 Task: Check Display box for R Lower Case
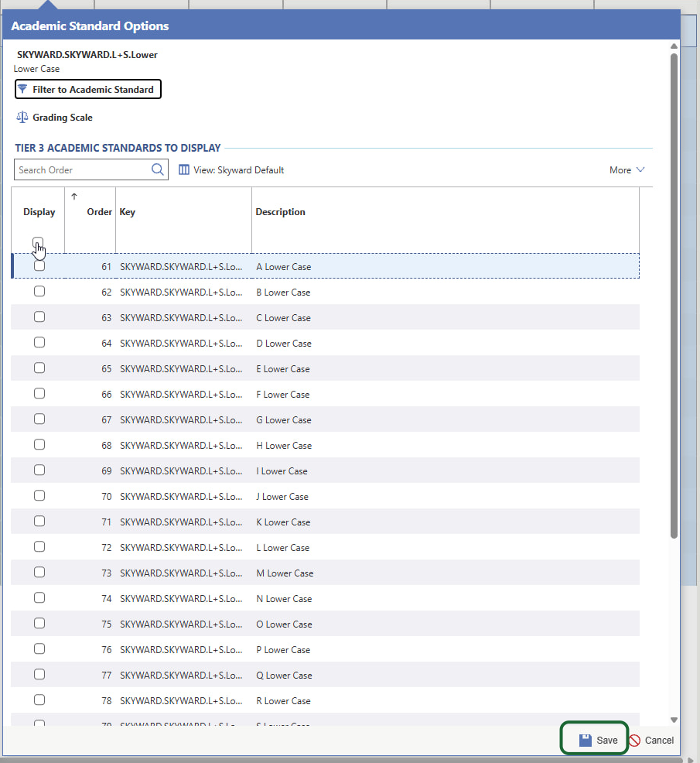pos(39,700)
